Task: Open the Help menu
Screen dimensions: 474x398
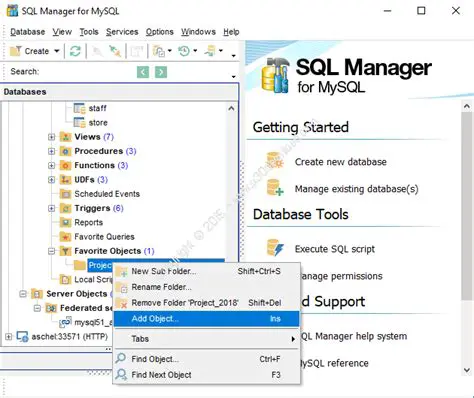Action: click(231, 32)
